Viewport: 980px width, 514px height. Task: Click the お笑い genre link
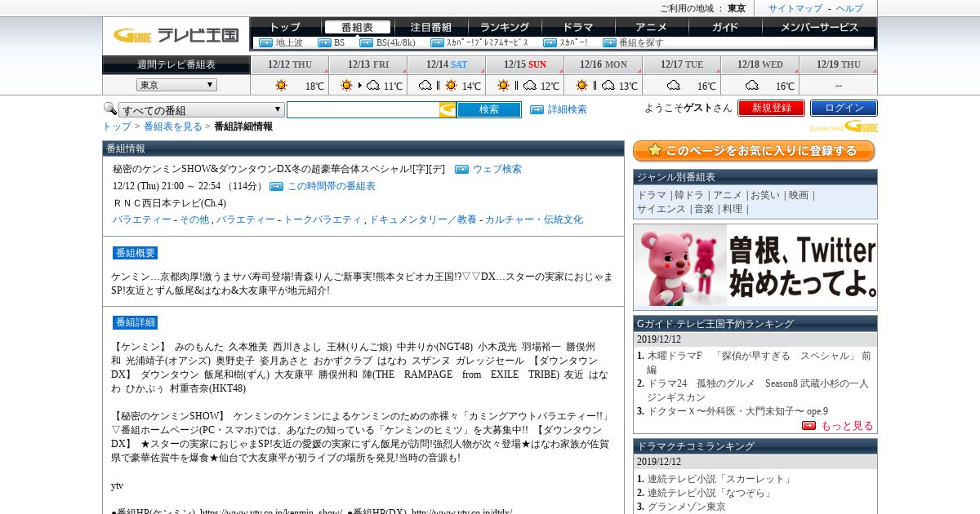click(765, 195)
